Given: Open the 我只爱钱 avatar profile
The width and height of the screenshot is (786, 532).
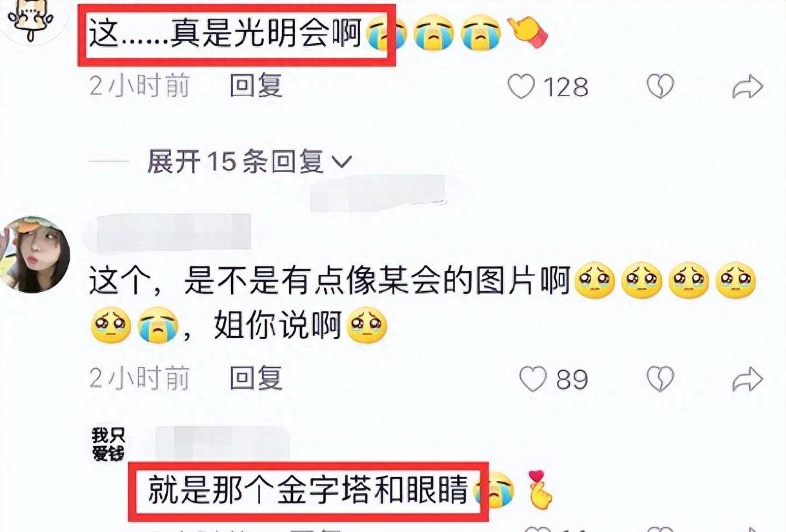Looking at the screenshot, I should tap(108, 444).
